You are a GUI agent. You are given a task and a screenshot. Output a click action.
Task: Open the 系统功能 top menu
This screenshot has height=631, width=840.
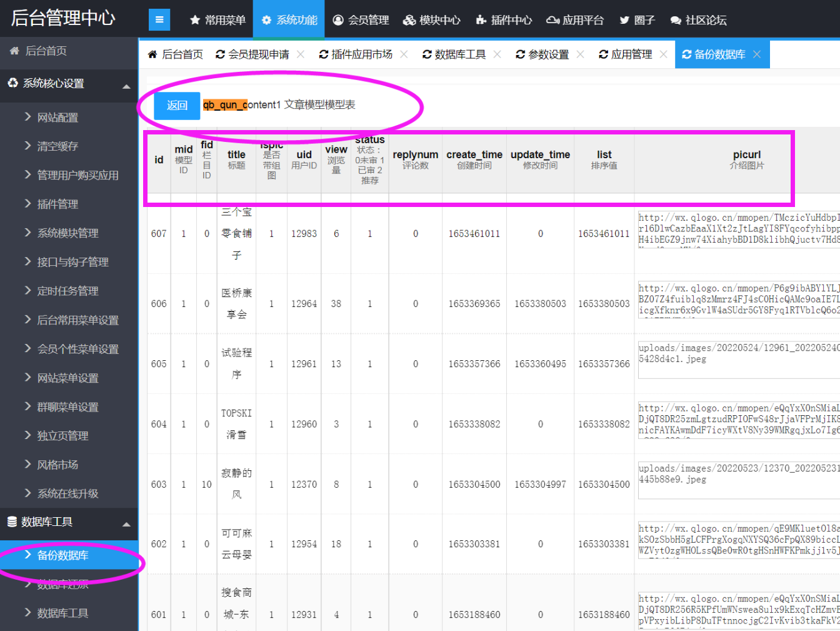[x=289, y=20]
